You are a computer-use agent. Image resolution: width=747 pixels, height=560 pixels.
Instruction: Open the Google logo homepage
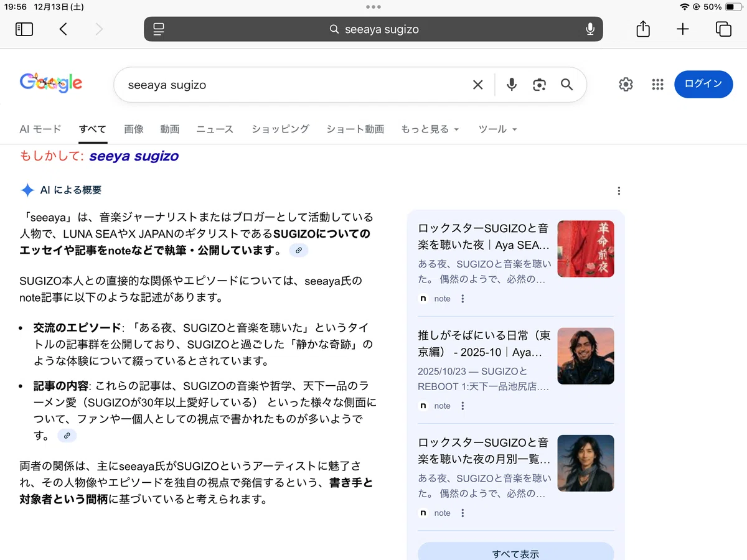(51, 83)
